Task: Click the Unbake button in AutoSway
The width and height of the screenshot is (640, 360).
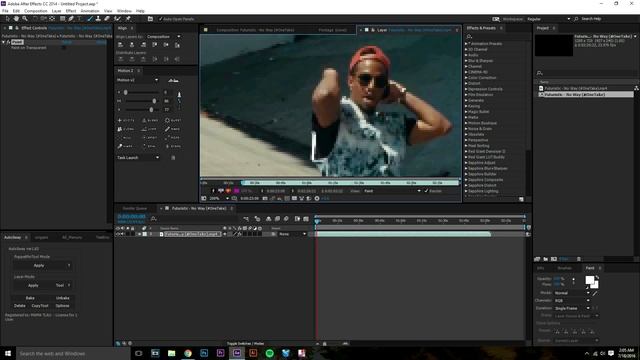Action: pyautogui.click(x=63, y=298)
